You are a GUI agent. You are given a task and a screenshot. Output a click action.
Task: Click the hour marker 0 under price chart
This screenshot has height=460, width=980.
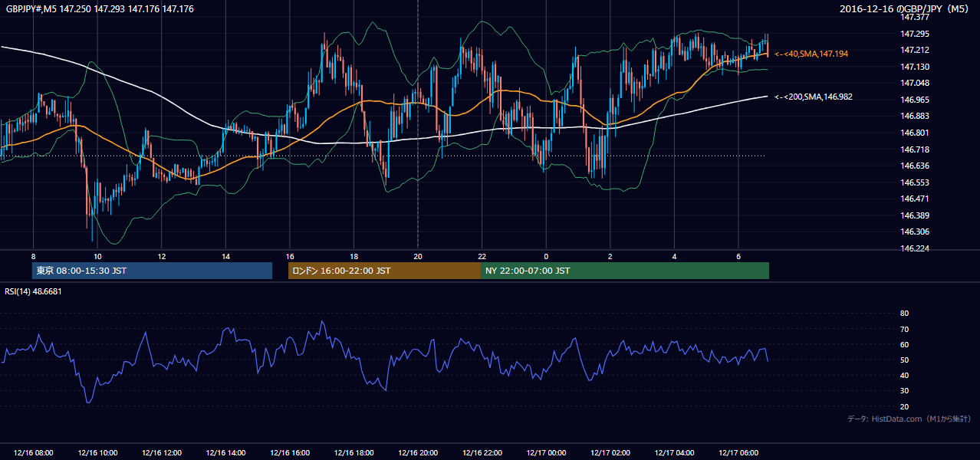pos(546,256)
